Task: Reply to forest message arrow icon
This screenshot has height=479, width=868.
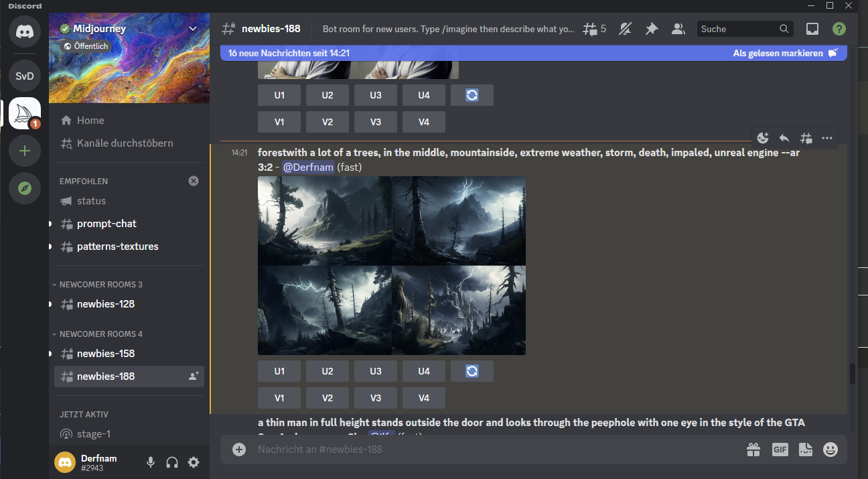Action: [x=784, y=138]
